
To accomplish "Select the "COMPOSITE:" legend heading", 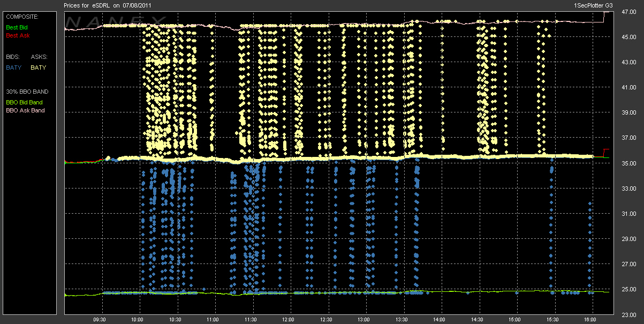I will coord(21,17).
